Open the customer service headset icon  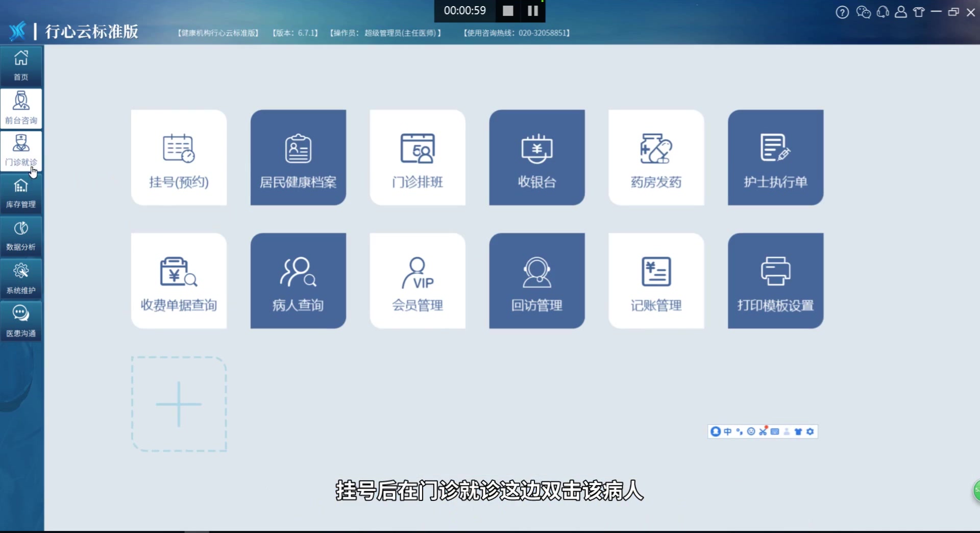coord(883,12)
